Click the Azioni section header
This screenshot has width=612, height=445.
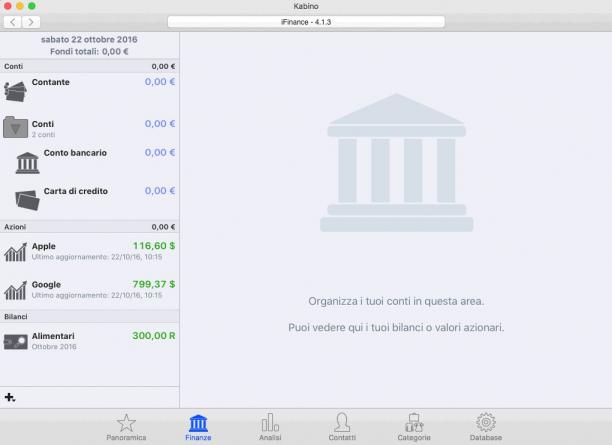click(89, 227)
